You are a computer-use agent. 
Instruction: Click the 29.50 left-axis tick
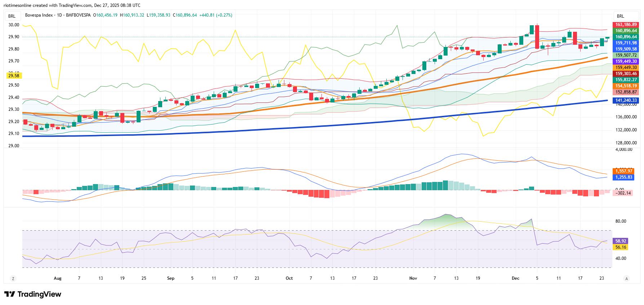14,85
